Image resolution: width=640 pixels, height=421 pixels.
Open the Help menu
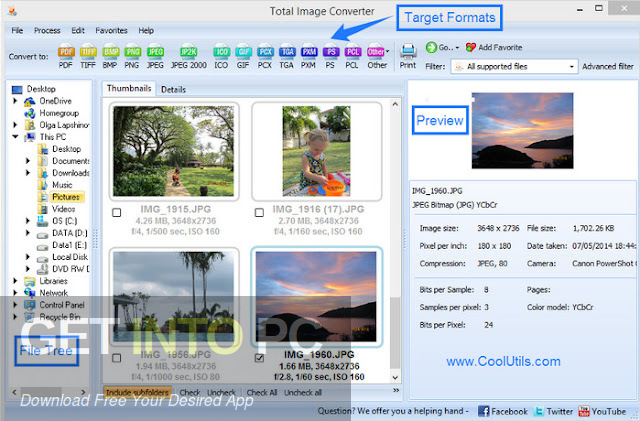pyautogui.click(x=146, y=31)
